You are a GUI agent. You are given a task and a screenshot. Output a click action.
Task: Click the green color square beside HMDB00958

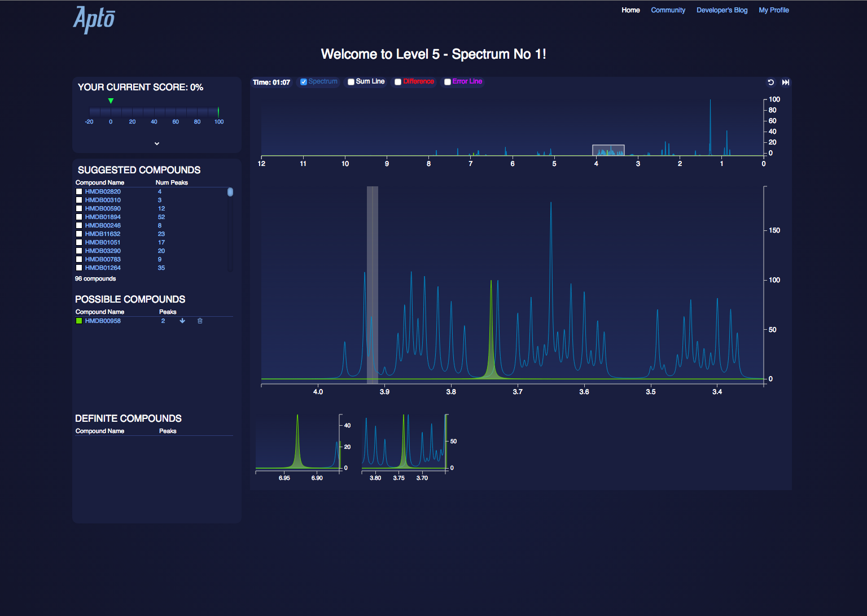[x=79, y=321]
